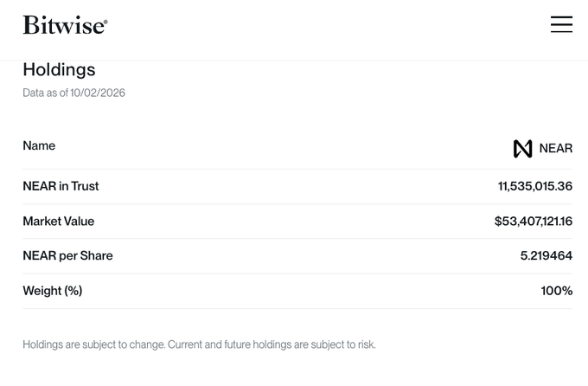Click the holdings disclaimer text
Screen dimensions: 588x386
coord(199,344)
